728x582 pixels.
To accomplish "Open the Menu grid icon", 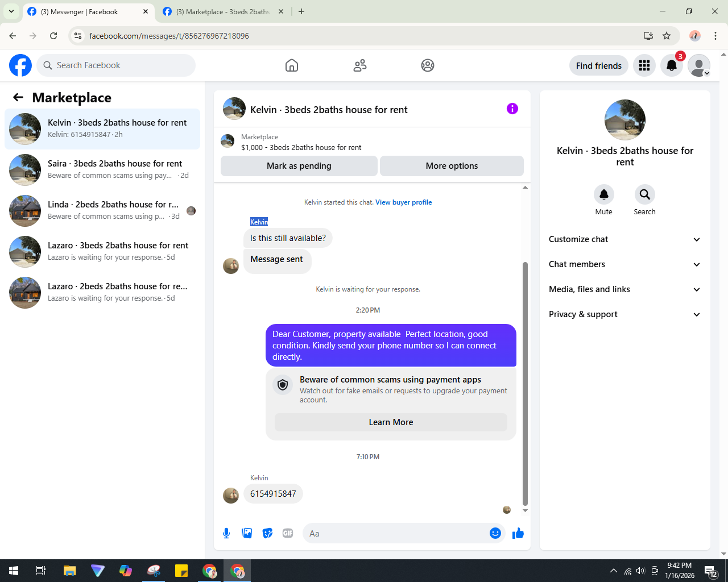I will click(x=644, y=65).
